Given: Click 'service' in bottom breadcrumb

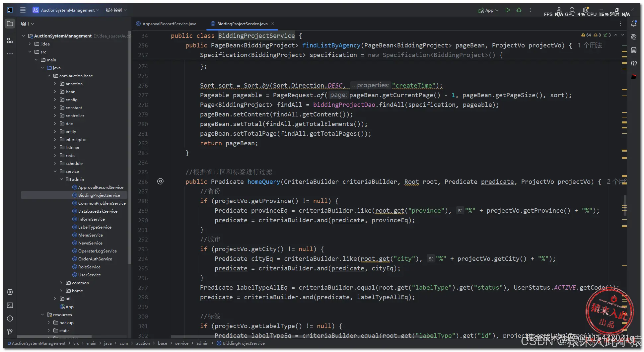Looking at the screenshot, I should [x=181, y=343].
